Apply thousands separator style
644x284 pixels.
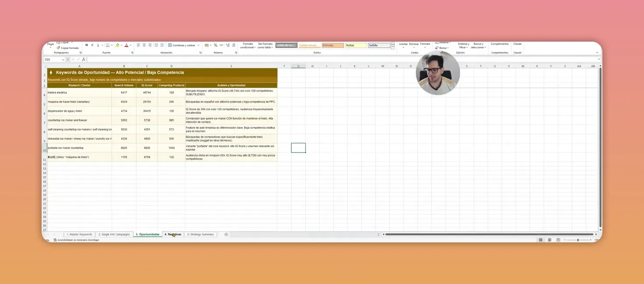point(221,45)
